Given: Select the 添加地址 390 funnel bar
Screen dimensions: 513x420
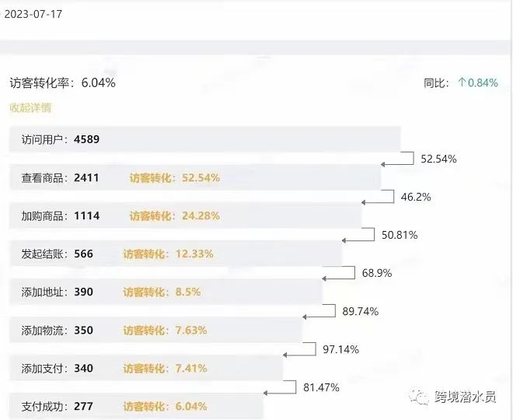Looking at the screenshot, I should [166, 292].
